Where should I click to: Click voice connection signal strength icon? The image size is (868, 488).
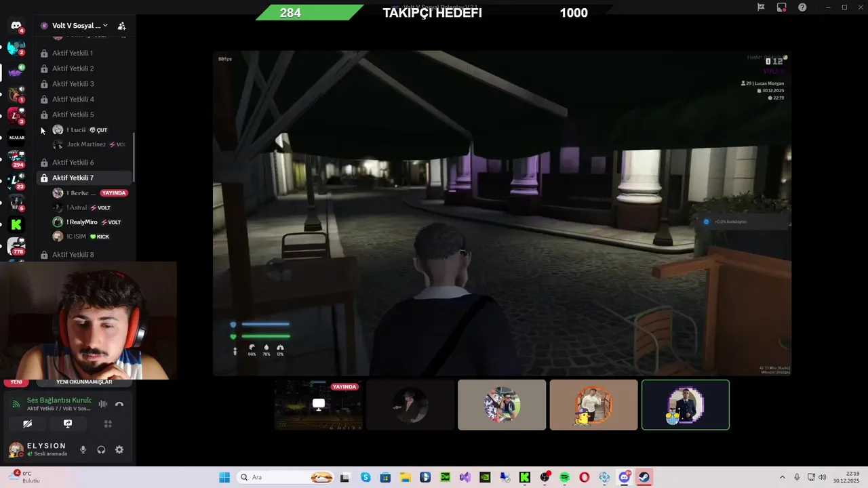coord(16,404)
